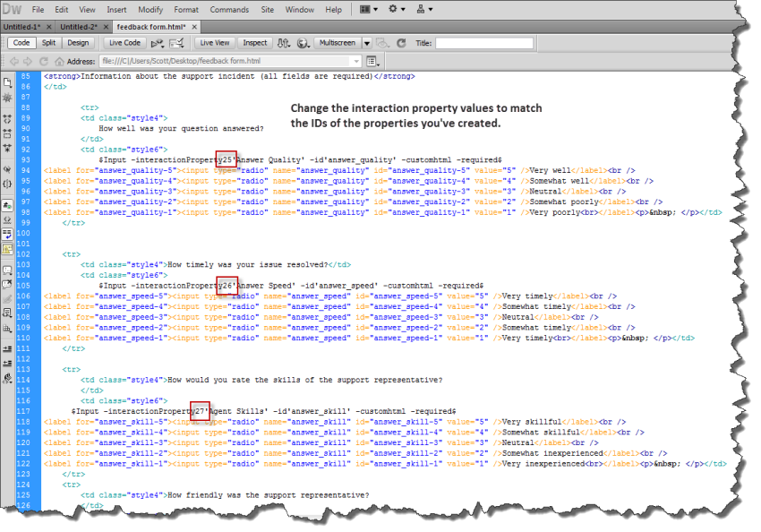
Task: Toggle Live View mode
Action: (215, 43)
